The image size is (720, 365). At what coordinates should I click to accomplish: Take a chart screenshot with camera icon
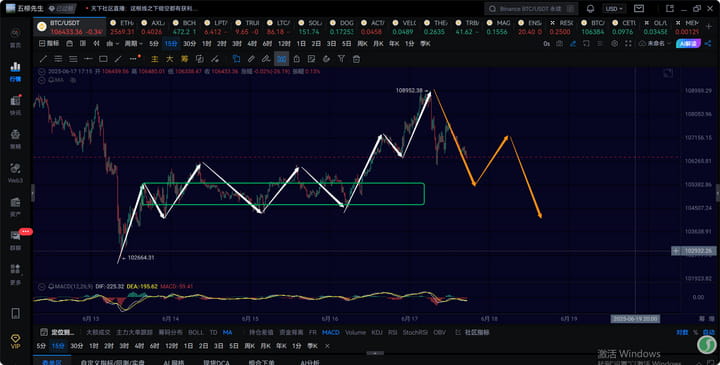click(x=559, y=44)
